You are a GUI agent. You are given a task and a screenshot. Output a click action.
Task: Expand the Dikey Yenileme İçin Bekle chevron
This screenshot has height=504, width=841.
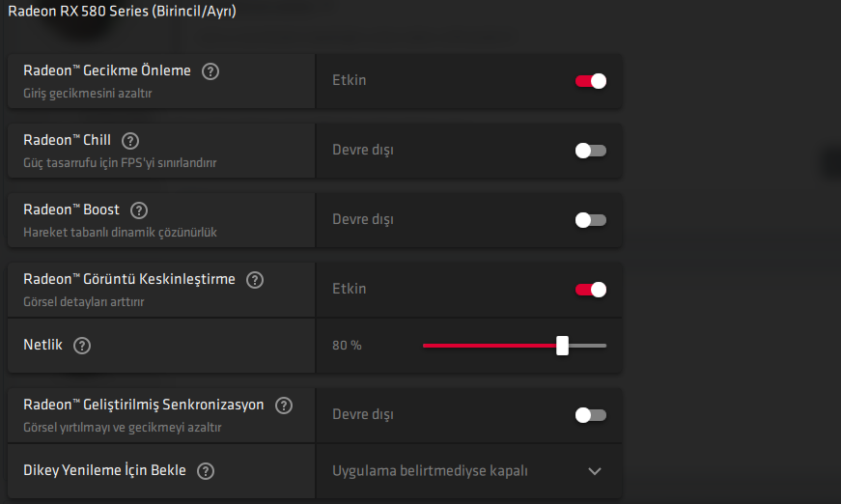click(595, 471)
